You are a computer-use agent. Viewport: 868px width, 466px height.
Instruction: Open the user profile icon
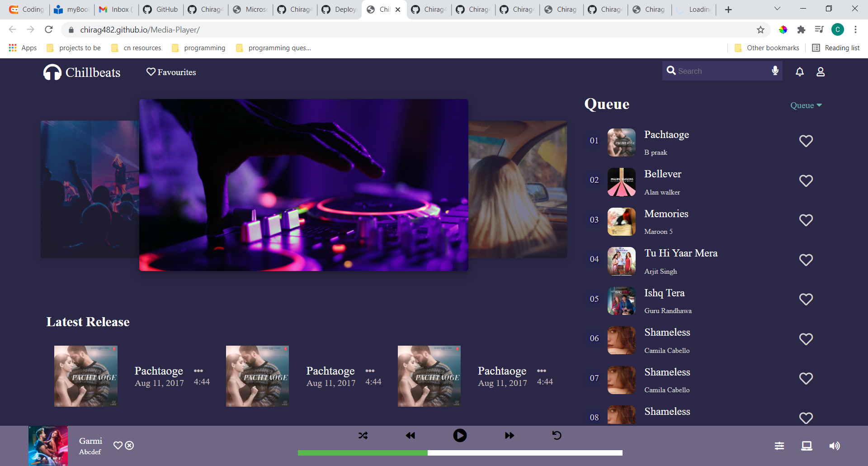click(821, 72)
